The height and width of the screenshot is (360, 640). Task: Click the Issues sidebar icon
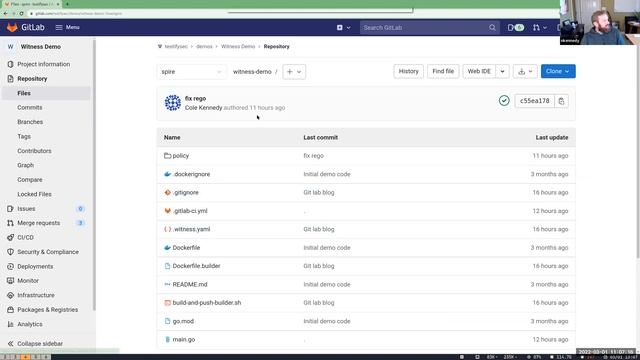click(x=10, y=209)
